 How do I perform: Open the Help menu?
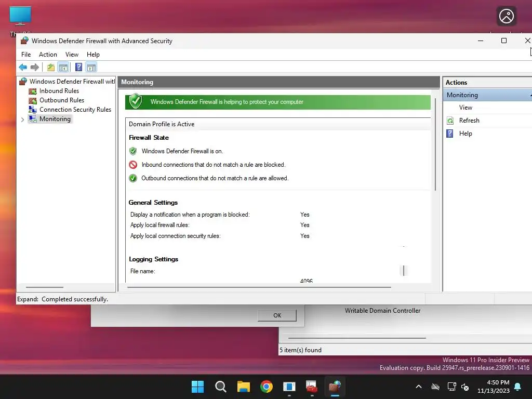click(93, 54)
